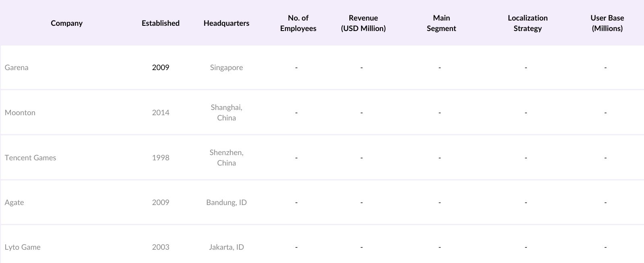
Task: Select the Lyto Game company cell
Action: 23,247
